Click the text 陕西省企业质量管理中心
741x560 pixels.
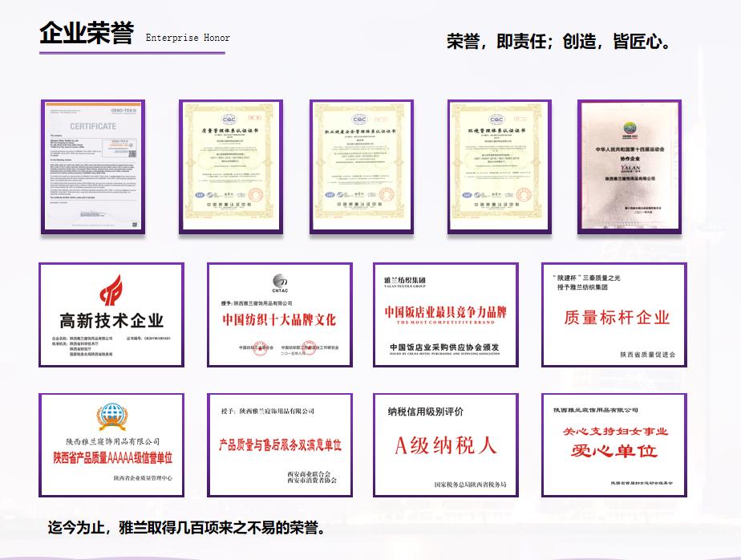pyautogui.click(x=144, y=478)
